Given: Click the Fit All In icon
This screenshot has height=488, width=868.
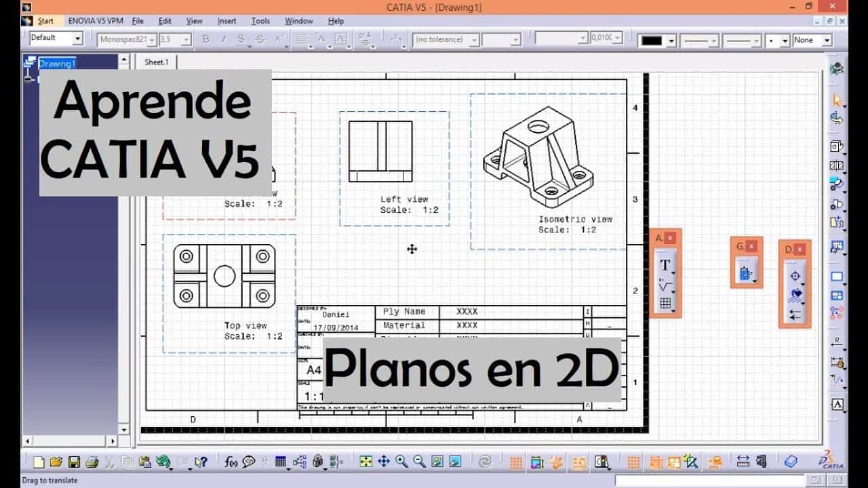Looking at the screenshot, I should (x=366, y=462).
